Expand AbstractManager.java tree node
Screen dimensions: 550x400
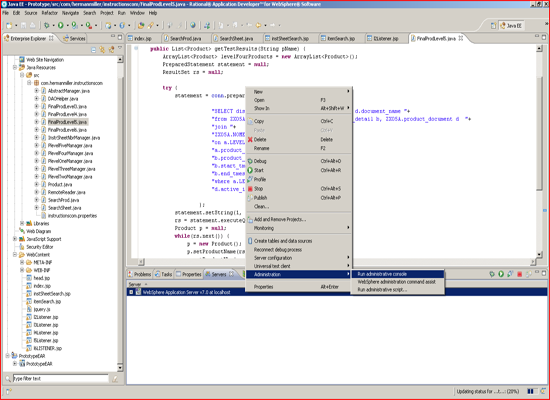coord(36,91)
